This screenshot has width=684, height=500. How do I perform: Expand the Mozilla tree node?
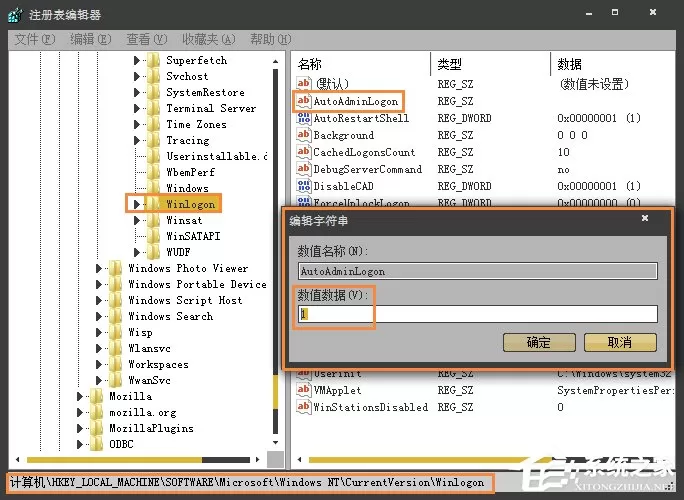[x=79, y=396]
